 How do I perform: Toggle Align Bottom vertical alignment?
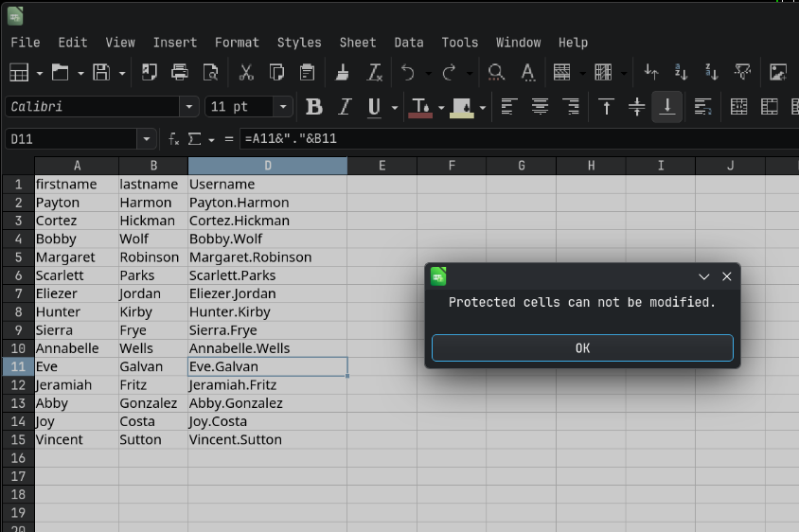click(667, 107)
